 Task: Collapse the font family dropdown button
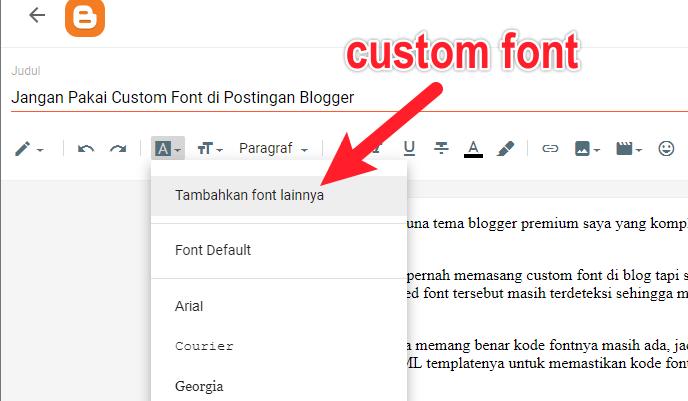point(167,149)
